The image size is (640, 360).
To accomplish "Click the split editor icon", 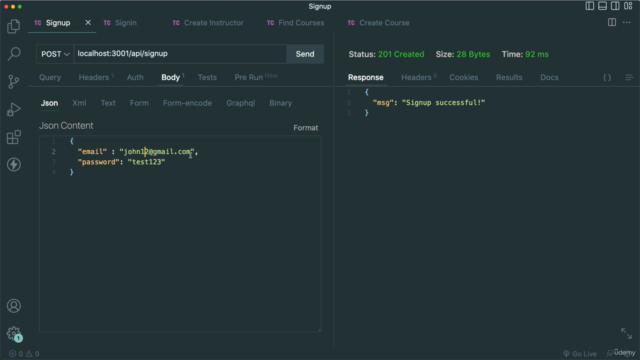I will (612, 22).
